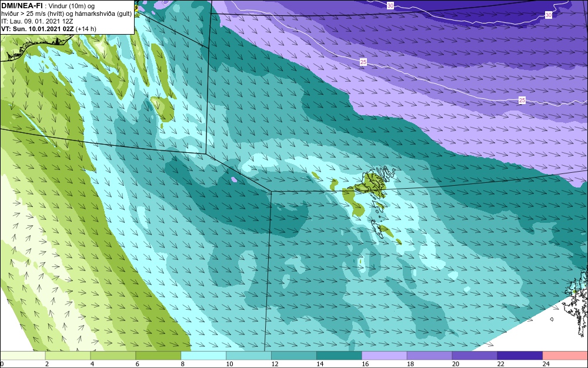Click the pale cream 0–2 legend swatch
Screen dimensions: 588x368
click(23, 356)
